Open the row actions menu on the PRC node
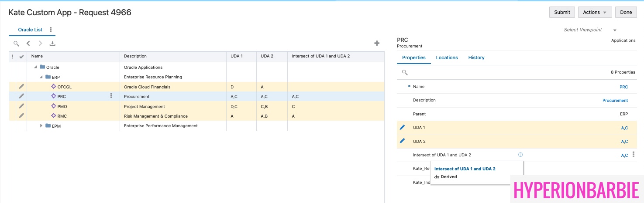Screen dimensions: 644x203 click(x=111, y=96)
